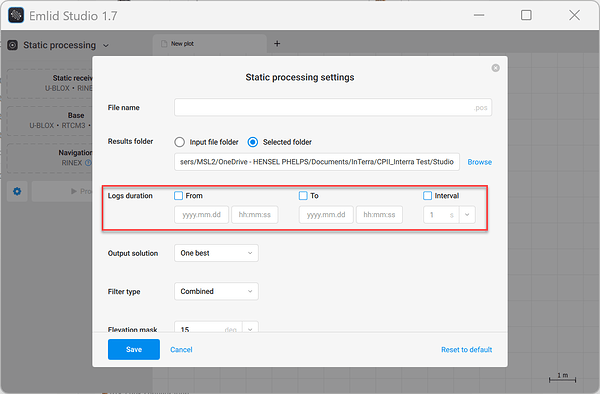
Task: Click the Static processing mode icon
Action: (13, 45)
